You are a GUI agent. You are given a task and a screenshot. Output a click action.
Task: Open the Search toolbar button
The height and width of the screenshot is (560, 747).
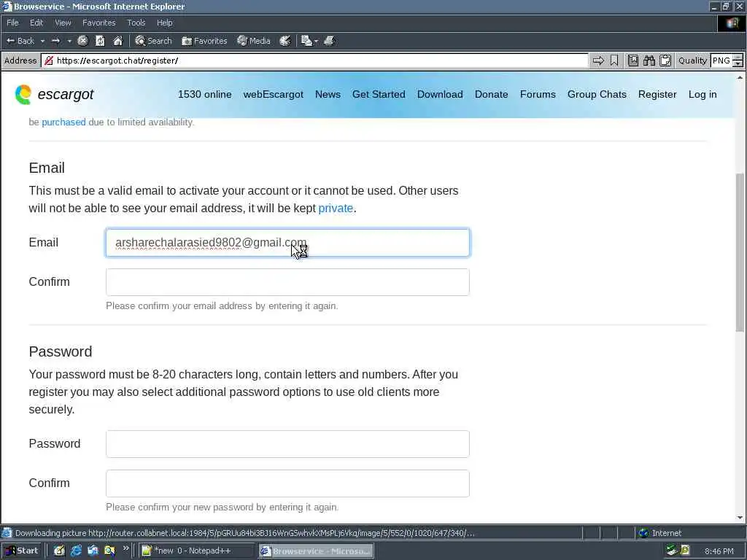pos(153,41)
